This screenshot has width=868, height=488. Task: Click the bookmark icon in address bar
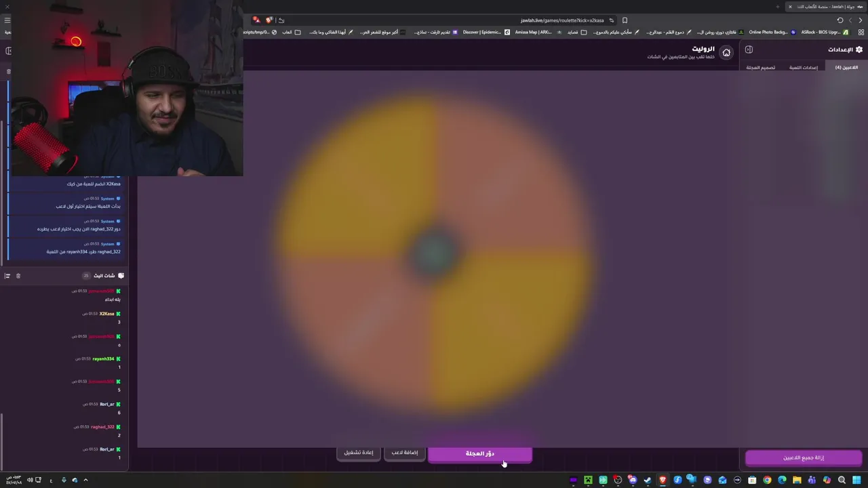pyautogui.click(x=625, y=20)
